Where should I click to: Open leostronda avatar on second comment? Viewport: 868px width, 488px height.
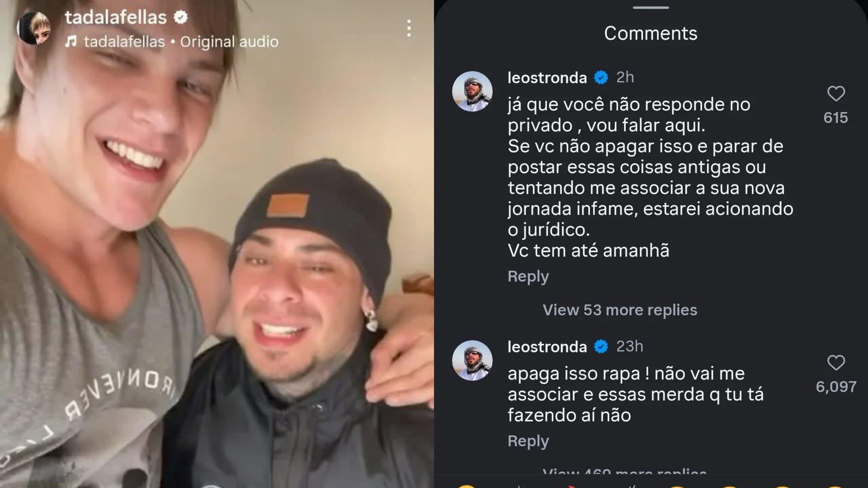coord(472,360)
